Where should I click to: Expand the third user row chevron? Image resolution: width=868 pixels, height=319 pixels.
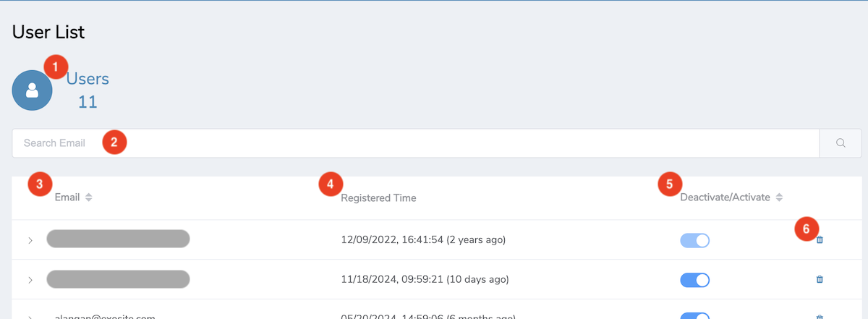tap(30, 317)
